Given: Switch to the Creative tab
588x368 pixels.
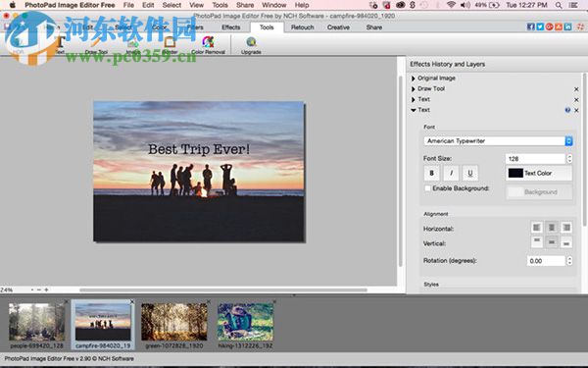Looking at the screenshot, I should pos(338,27).
